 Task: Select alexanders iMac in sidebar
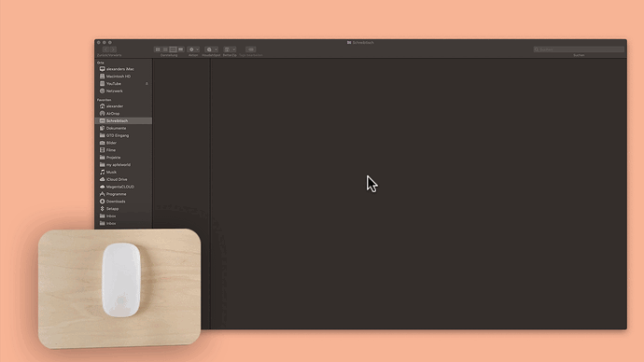point(123,69)
